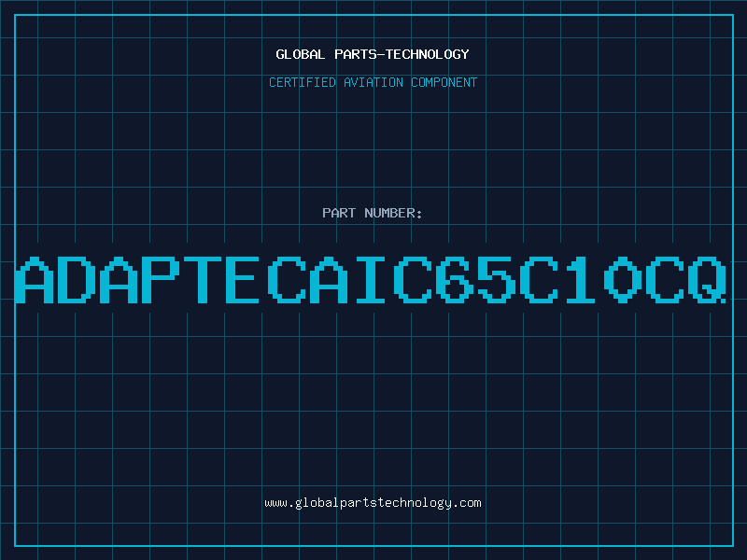This screenshot has height=560, width=747.
Task: Click the PART NUMBER: label
Action: click(x=372, y=213)
